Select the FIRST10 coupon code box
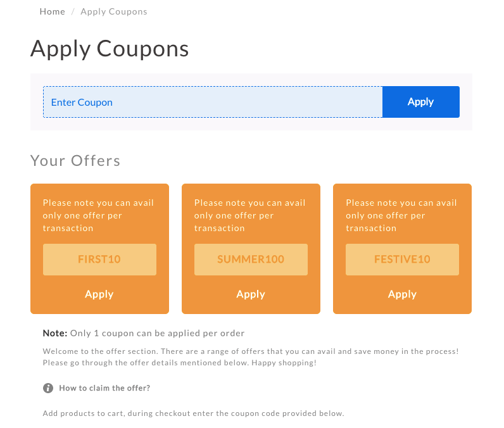This screenshot has width=504, height=428. click(99, 260)
